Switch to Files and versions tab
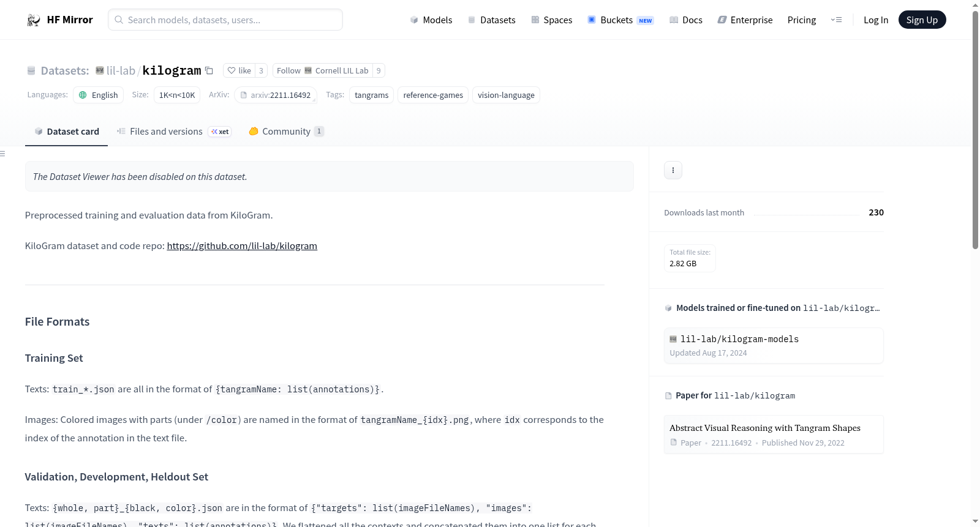 click(174, 132)
